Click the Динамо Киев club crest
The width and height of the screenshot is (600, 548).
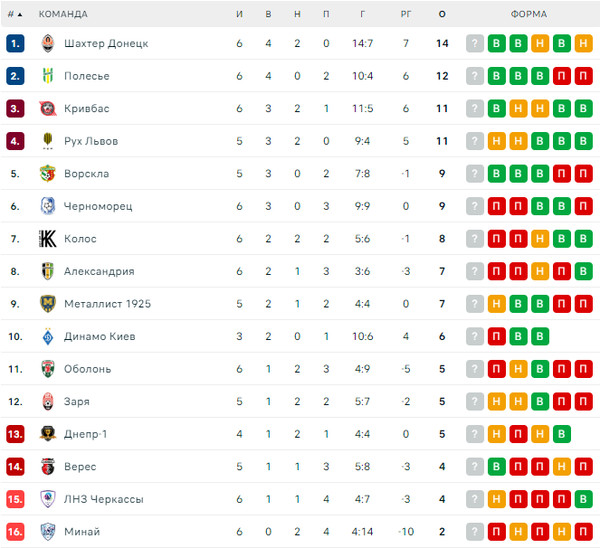pyautogui.click(x=48, y=336)
